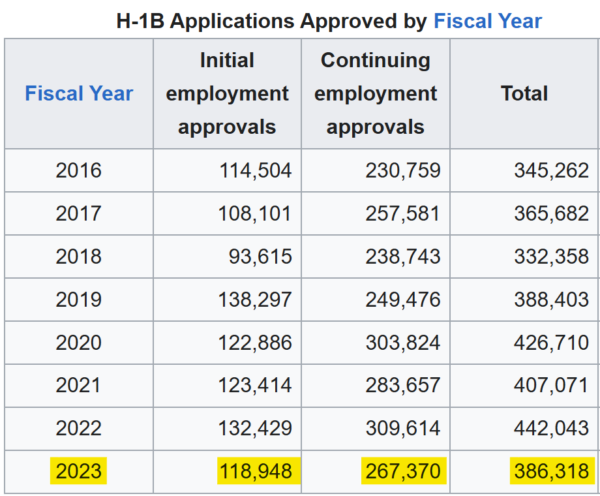This screenshot has height=496, width=600.
Task: Select the year cell '2016'
Action: pos(79,170)
